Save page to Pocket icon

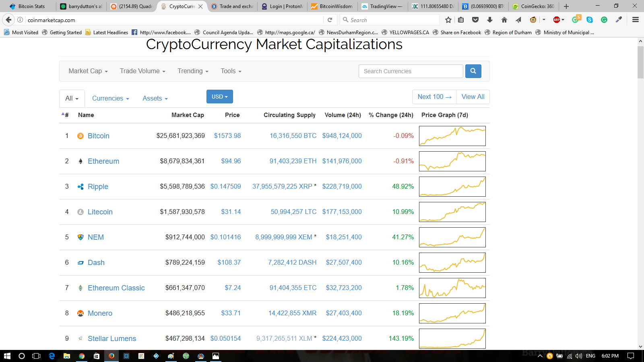[x=475, y=20]
